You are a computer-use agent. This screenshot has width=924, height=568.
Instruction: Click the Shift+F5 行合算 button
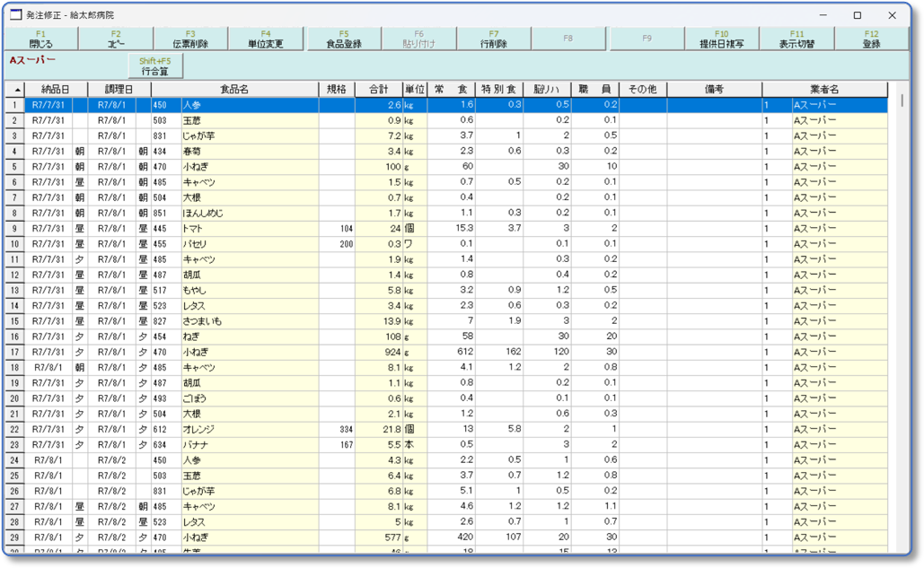point(155,66)
